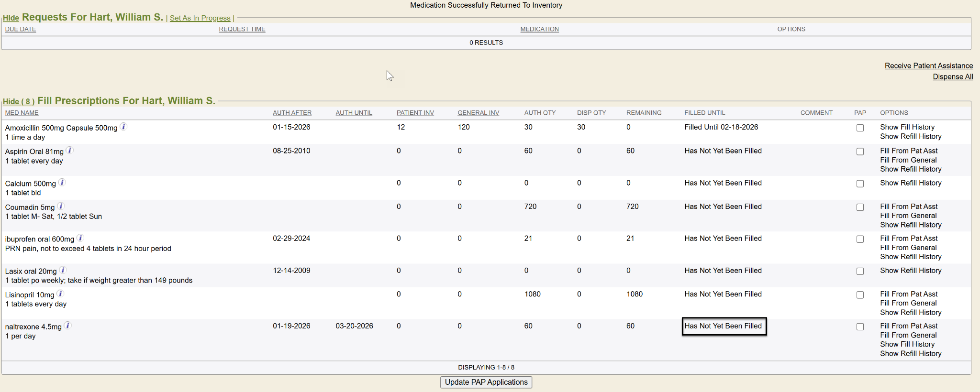Image resolution: width=980 pixels, height=392 pixels.
Task: Select Fill From General for Lisinopril
Action: click(908, 303)
